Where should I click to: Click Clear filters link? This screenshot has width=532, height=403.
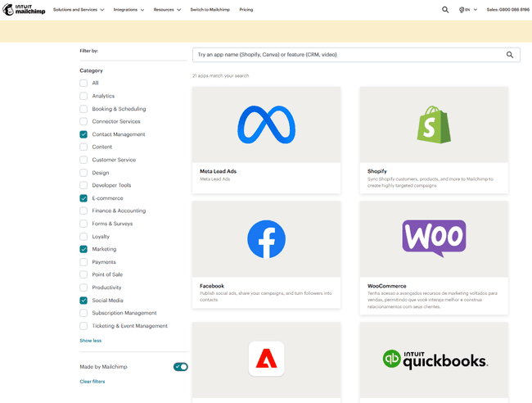pos(92,382)
